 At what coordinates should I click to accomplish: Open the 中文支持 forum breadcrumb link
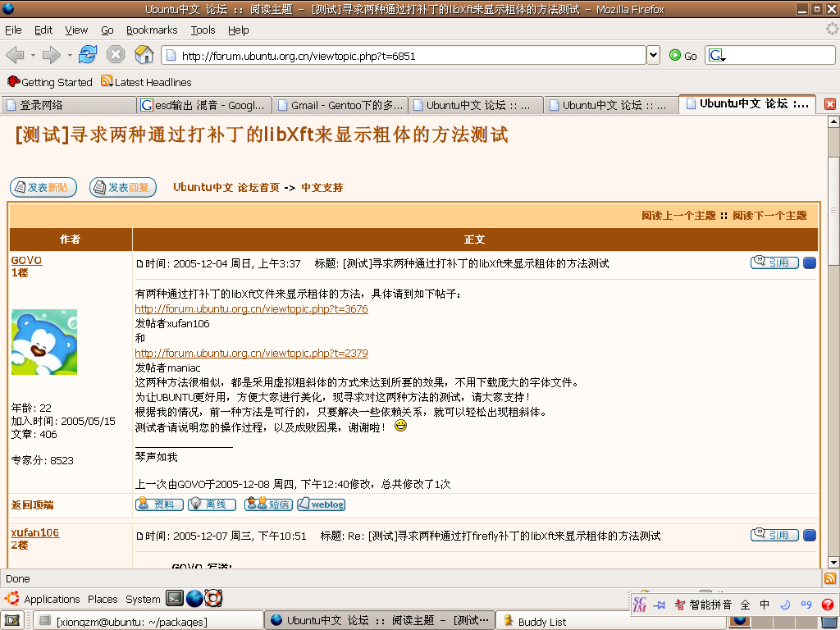[x=322, y=188]
